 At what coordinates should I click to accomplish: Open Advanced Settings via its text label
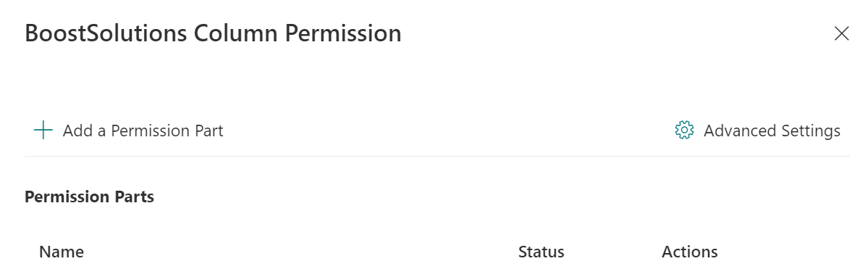pyautogui.click(x=772, y=131)
